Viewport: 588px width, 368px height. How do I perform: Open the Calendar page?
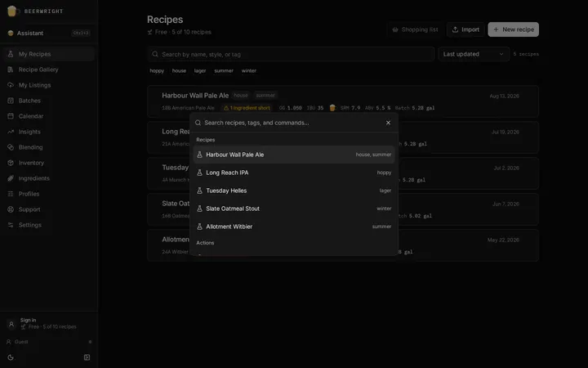point(49,116)
